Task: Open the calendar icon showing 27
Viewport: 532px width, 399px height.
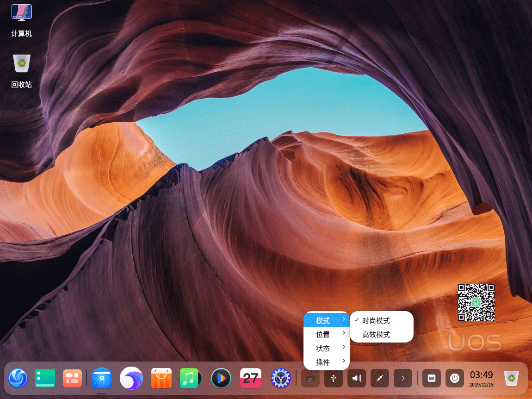Action: (251, 378)
